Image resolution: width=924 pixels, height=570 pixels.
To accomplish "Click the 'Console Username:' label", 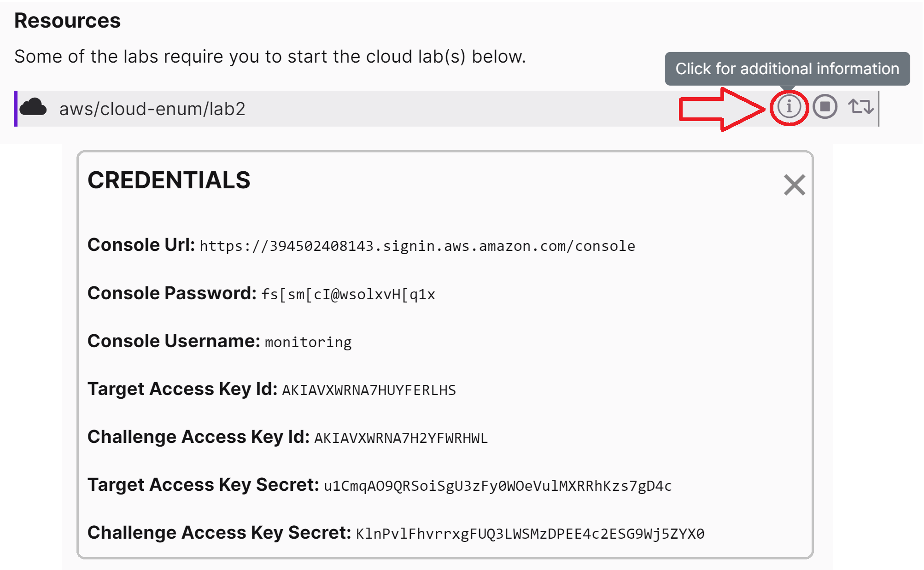I will (x=174, y=341).
